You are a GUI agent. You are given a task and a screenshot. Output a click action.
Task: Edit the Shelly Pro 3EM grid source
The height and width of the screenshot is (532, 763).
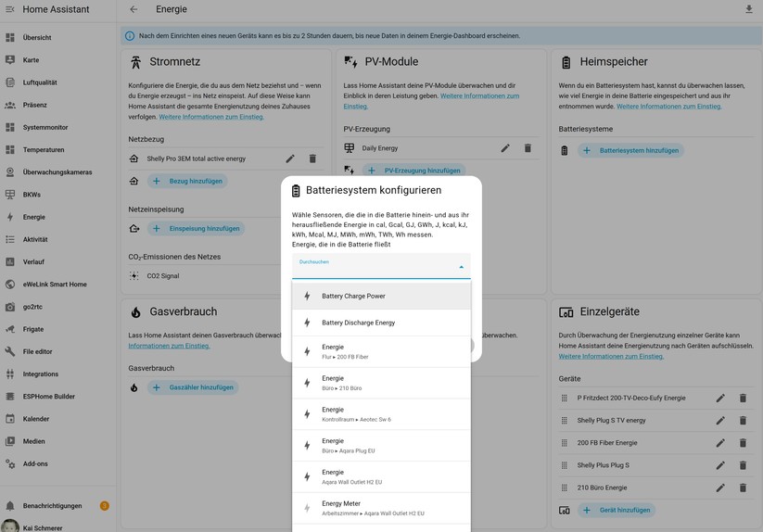[x=290, y=158]
